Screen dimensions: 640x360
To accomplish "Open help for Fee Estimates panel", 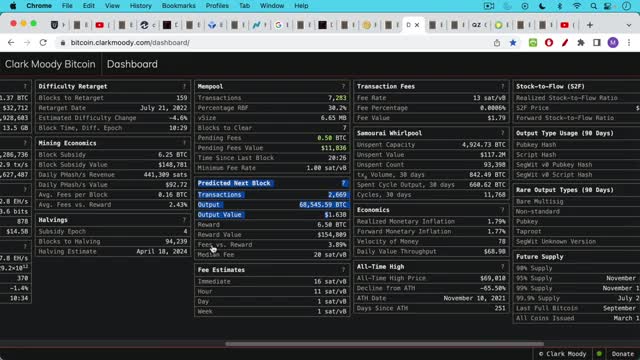I will [343, 269].
